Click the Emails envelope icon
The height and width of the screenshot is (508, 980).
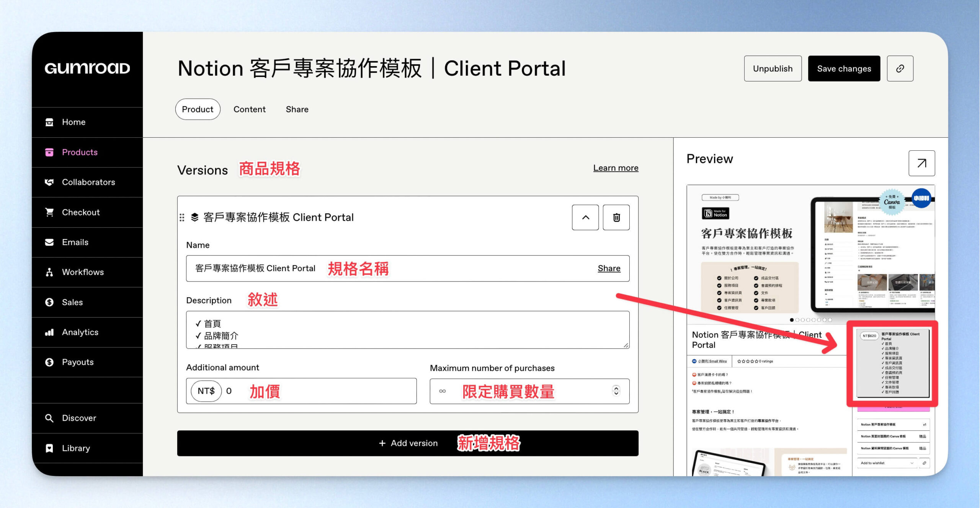[x=49, y=242]
